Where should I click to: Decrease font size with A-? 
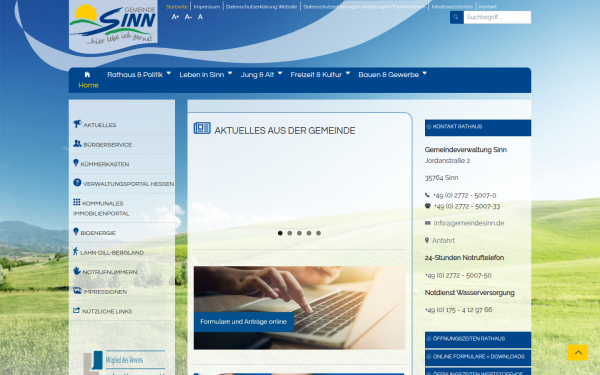[188, 17]
